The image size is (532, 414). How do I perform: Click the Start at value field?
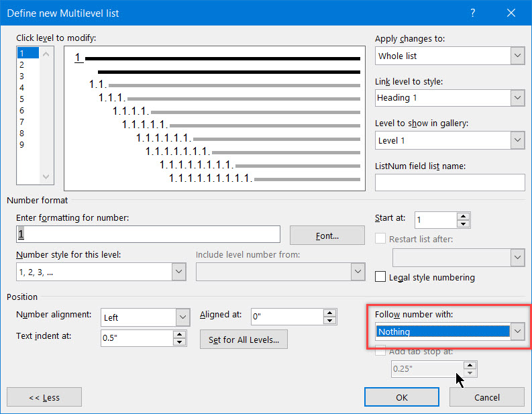(x=436, y=220)
